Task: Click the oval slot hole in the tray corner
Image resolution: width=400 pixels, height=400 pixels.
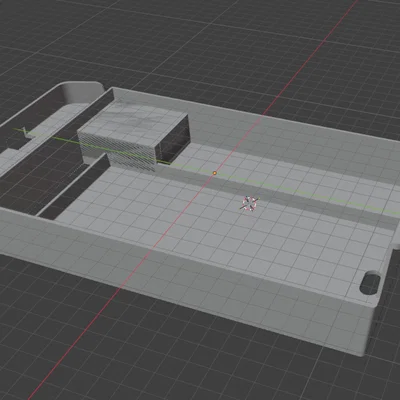Action: point(370,283)
